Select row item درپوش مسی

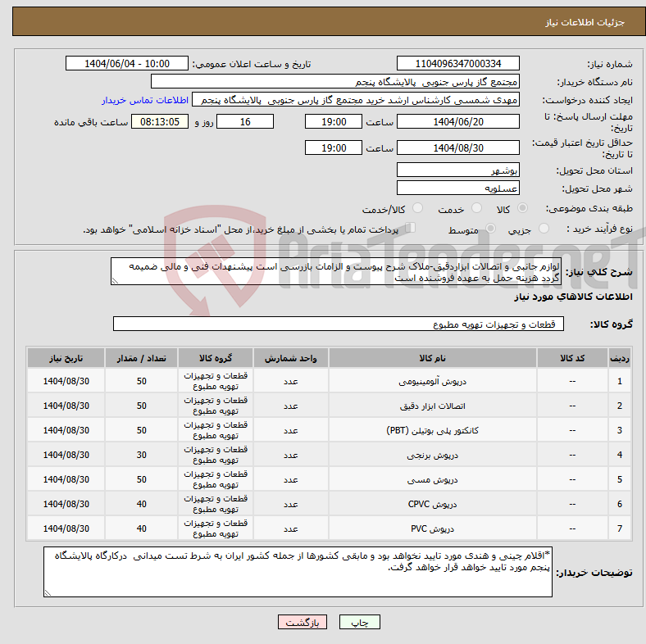point(433,479)
